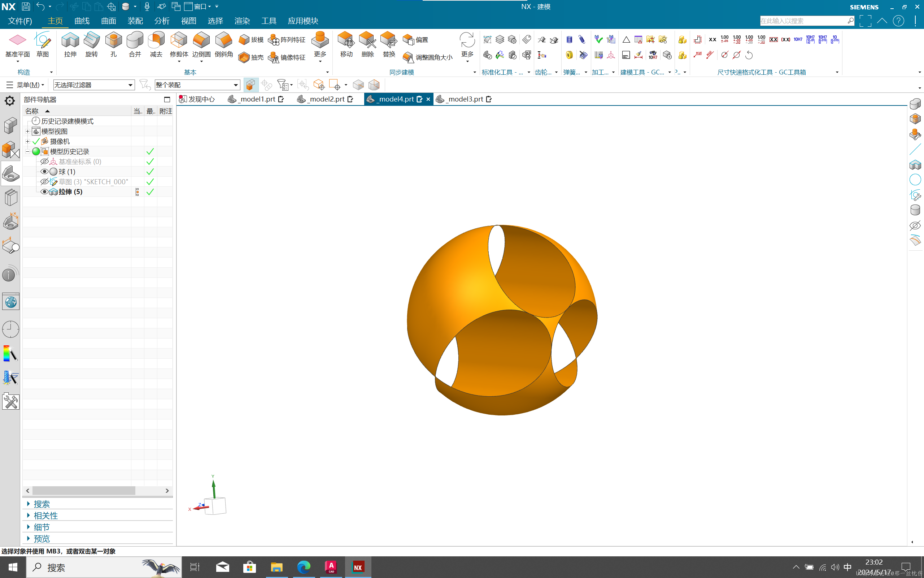This screenshot has width=924, height=578.
Task: Open the scope dropdown 整个装配
Action: coord(197,85)
